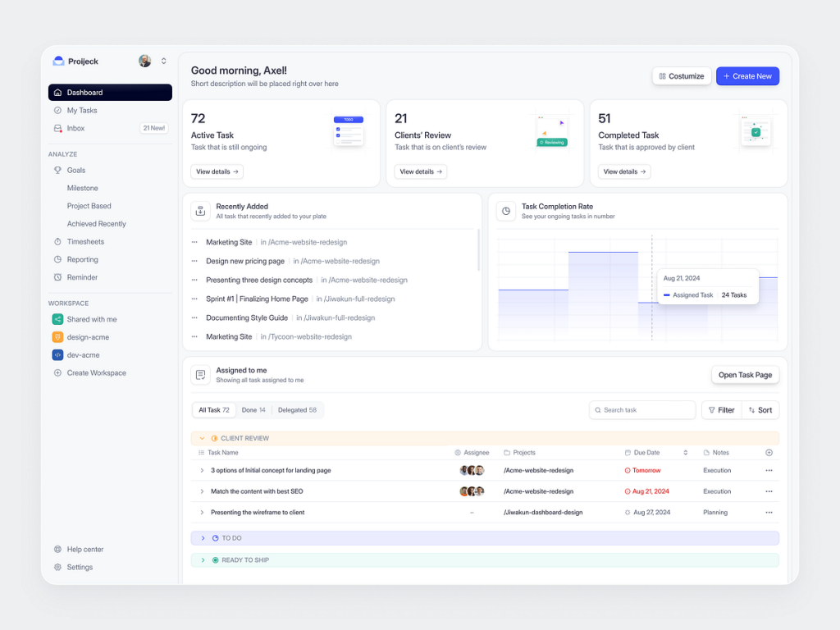840x630 pixels.
Task: Select the Delegated 58 tab
Action: click(x=297, y=410)
